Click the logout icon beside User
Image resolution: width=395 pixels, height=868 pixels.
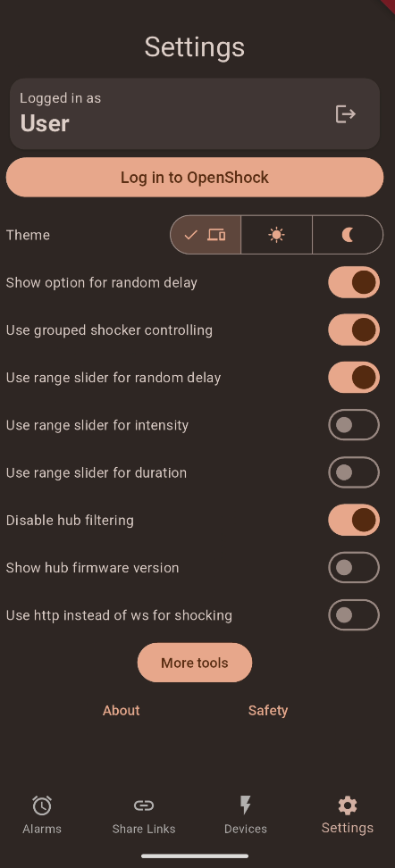pyautogui.click(x=345, y=114)
